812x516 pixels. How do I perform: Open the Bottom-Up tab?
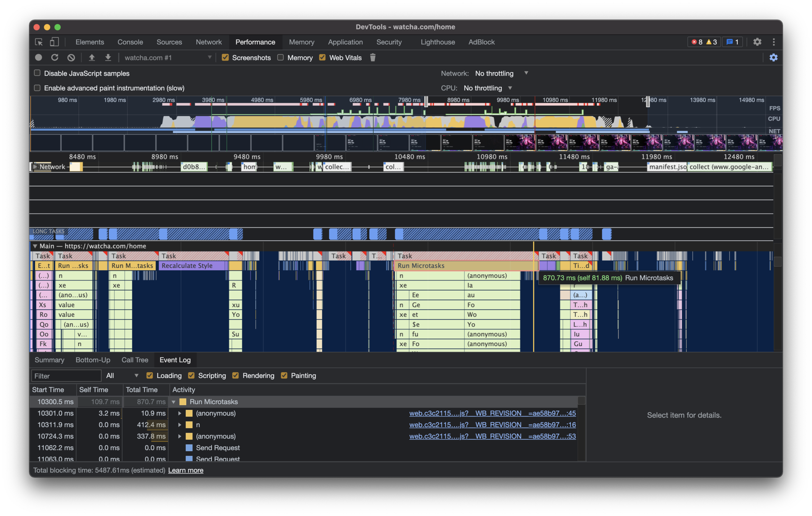pyautogui.click(x=93, y=360)
